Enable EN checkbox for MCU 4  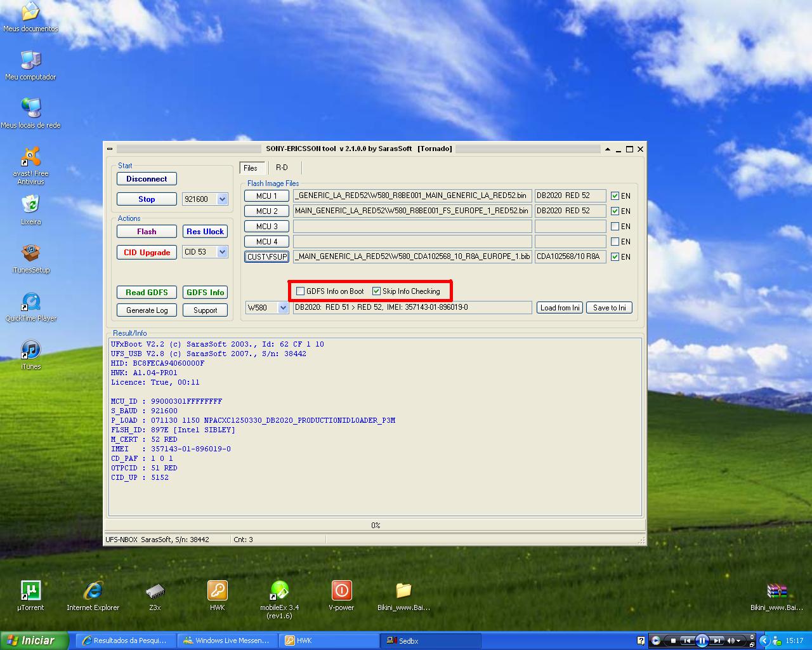point(615,242)
